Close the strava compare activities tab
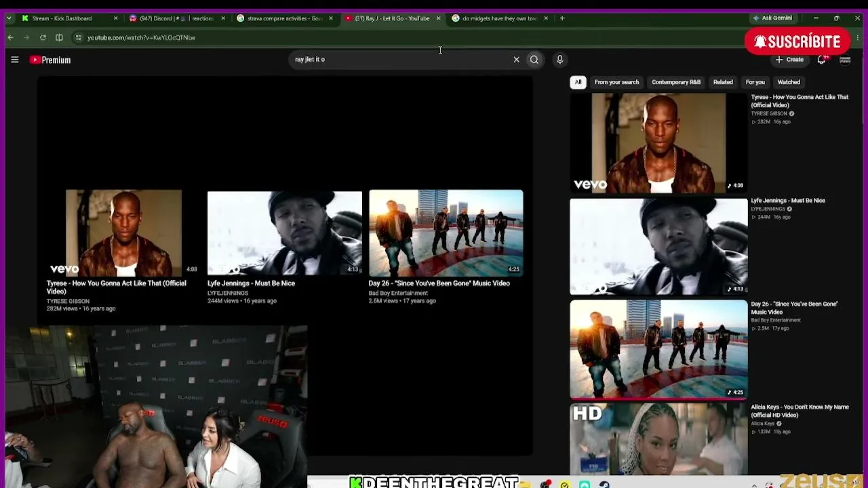Viewport: 868px width, 488px height. pyautogui.click(x=330, y=18)
